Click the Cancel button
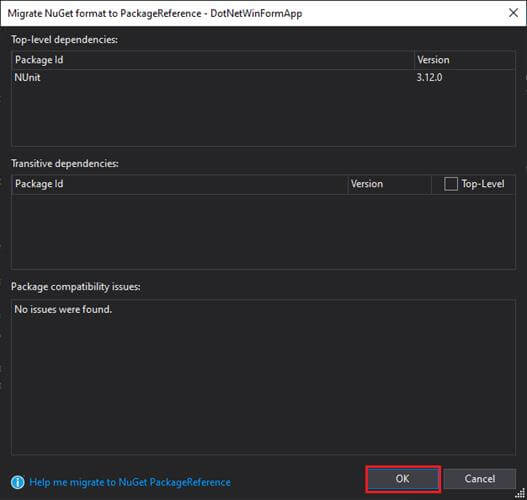 tap(480, 479)
